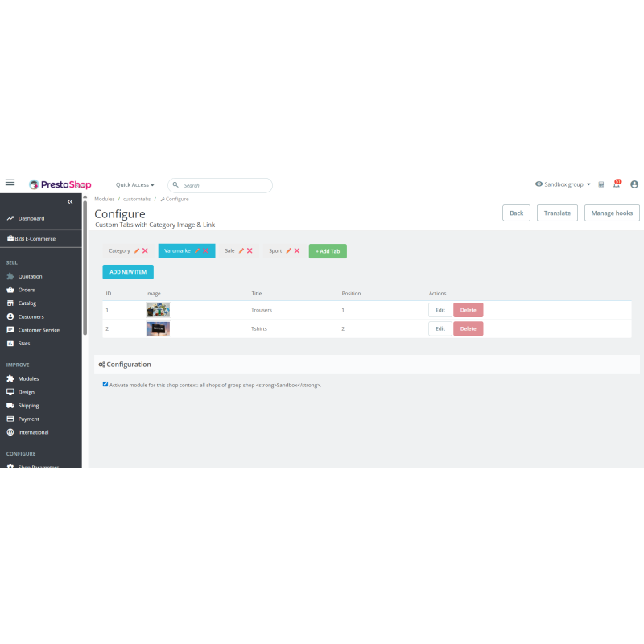
Task: Edit the Tshirts item
Action: pyautogui.click(x=440, y=328)
